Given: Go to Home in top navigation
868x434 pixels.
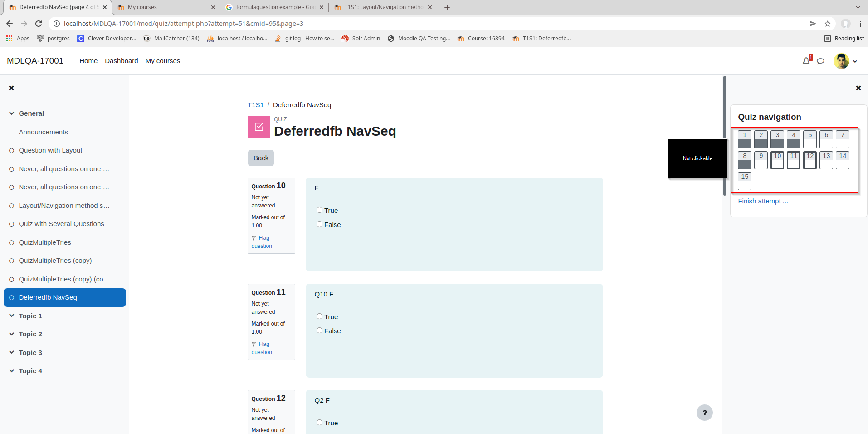Looking at the screenshot, I should [x=88, y=61].
